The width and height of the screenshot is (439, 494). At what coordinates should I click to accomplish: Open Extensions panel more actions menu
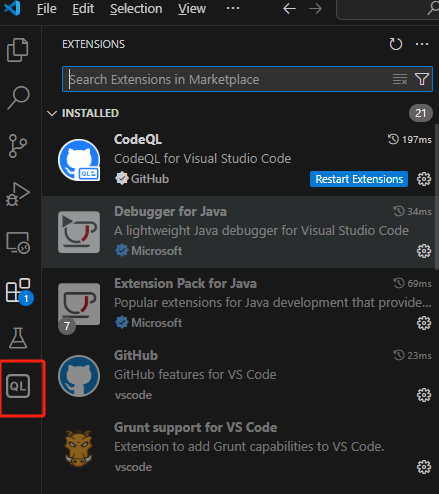tap(422, 44)
